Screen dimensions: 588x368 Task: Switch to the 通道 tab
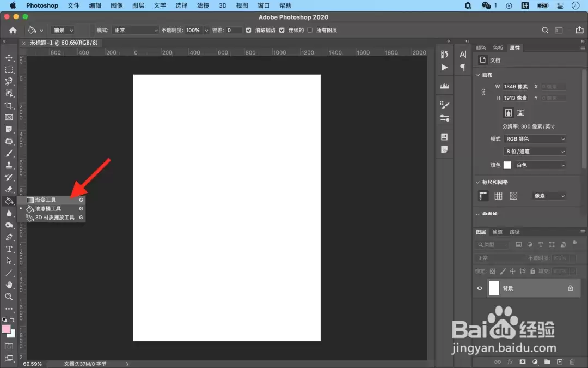497,232
